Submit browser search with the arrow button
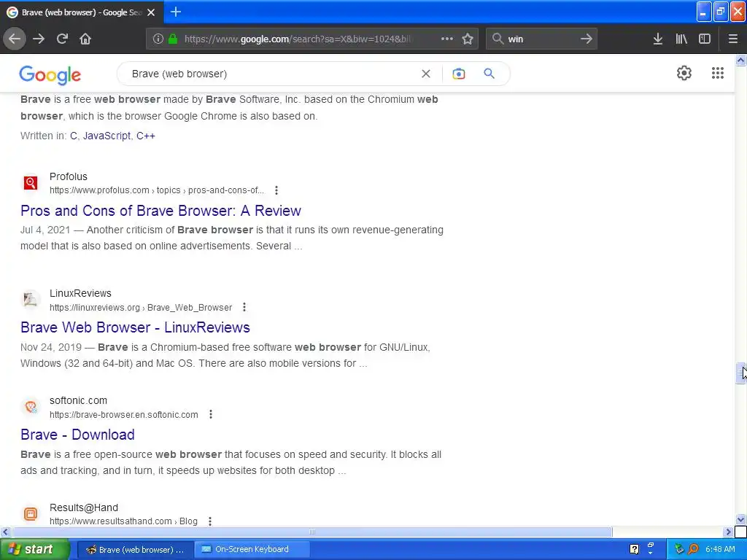The height and width of the screenshot is (560, 747). (587, 39)
